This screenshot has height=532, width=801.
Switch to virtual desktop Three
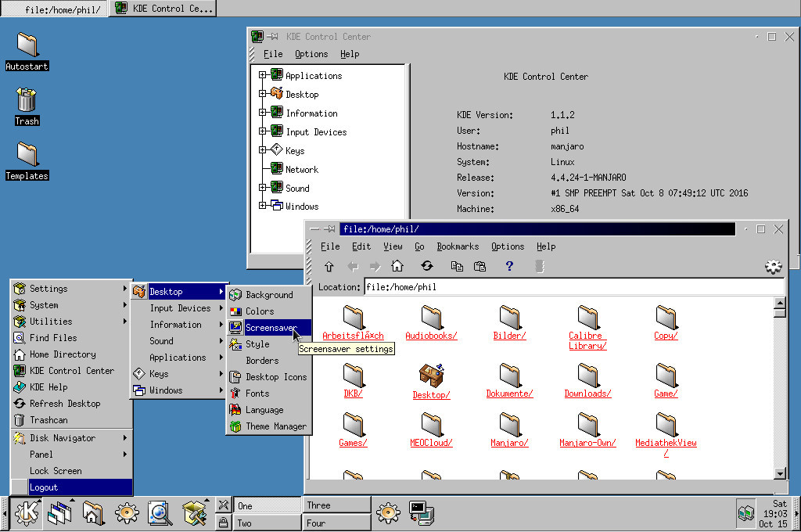click(x=336, y=505)
